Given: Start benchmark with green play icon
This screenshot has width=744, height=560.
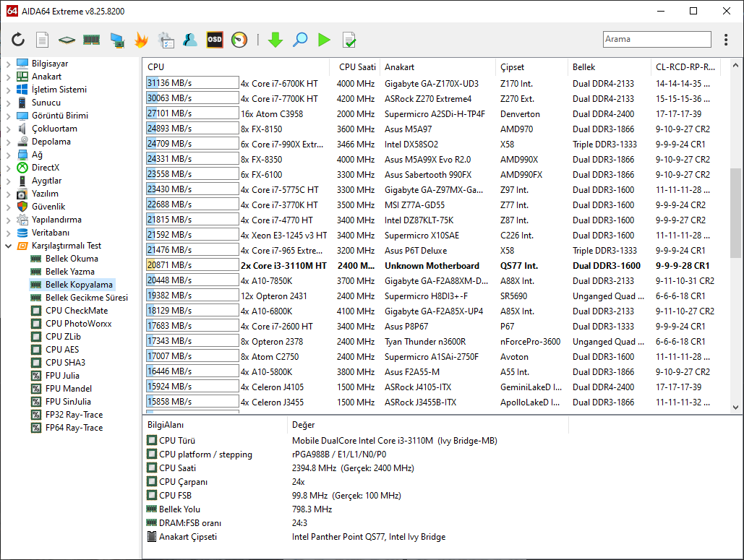Looking at the screenshot, I should 324,40.
